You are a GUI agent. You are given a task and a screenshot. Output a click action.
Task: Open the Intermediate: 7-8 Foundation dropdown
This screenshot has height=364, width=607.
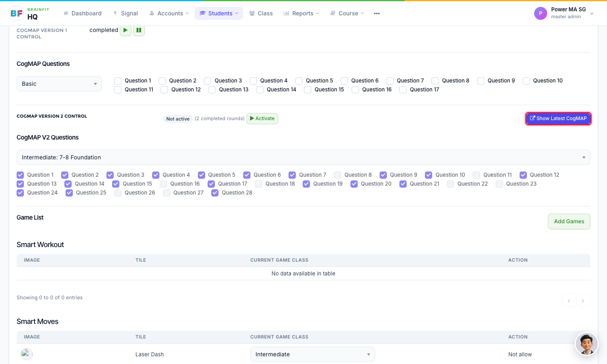pyautogui.click(x=303, y=157)
